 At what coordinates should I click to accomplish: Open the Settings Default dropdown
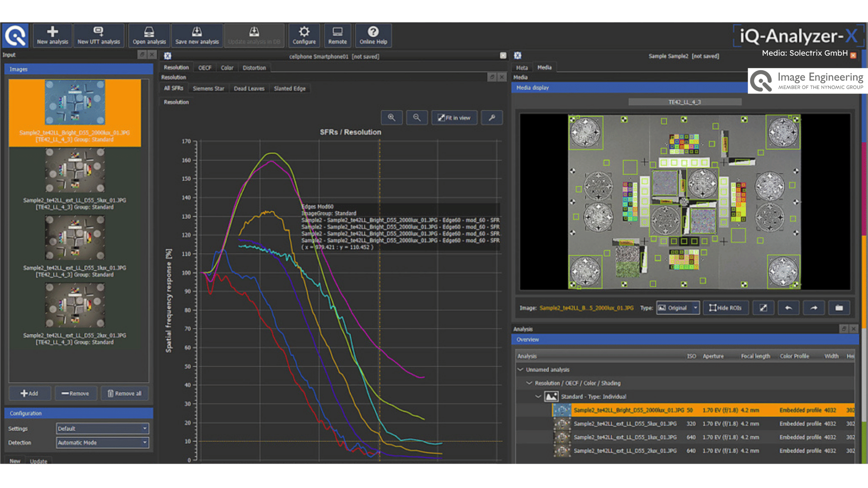103,428
